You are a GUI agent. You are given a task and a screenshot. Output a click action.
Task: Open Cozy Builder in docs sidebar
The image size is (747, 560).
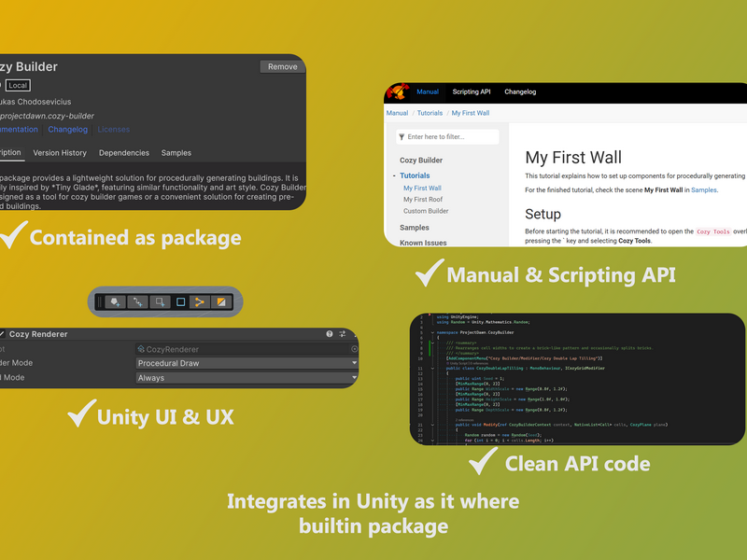coord(421,161)
